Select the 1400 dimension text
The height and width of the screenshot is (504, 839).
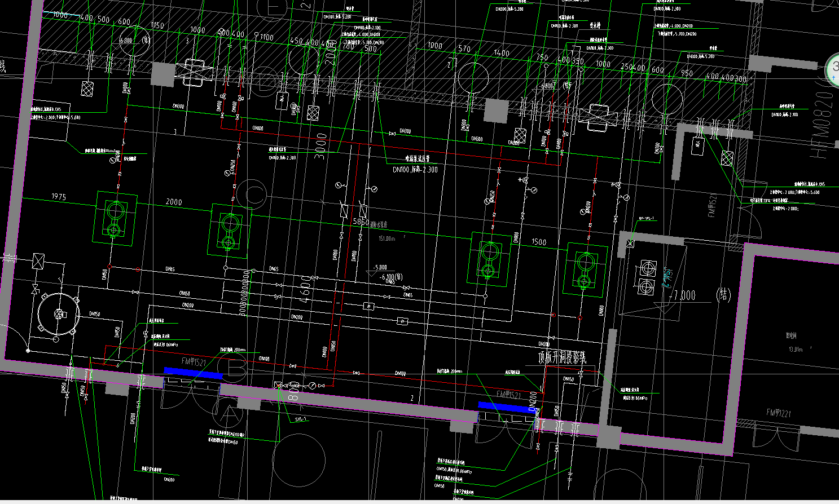coord(501,53)
